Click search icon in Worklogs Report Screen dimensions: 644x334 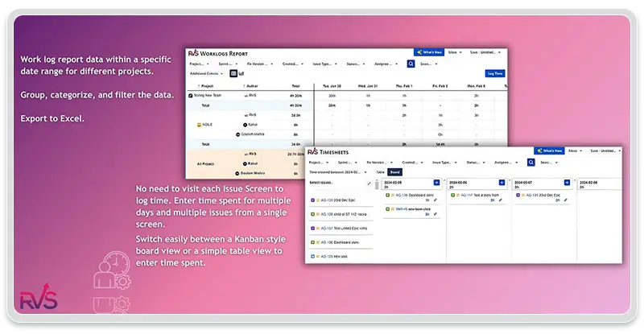click(x=411, y=64)
